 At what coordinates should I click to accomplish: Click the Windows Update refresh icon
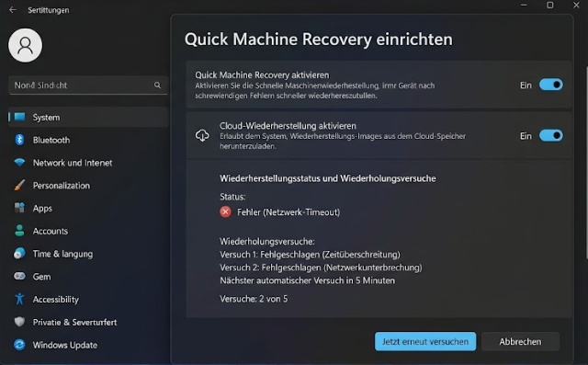[19, 345]
